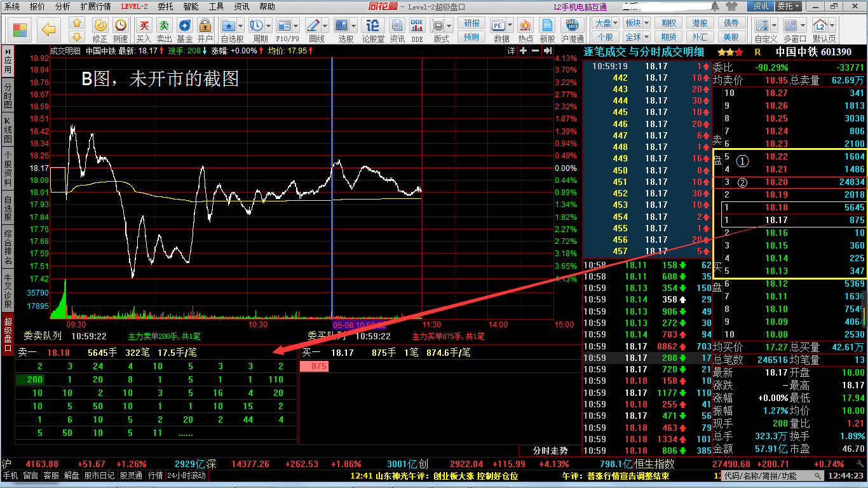Open the 沪港通 SSE HKE icon
Viewport: 868px width, 488px height.
tap(573, 25)
